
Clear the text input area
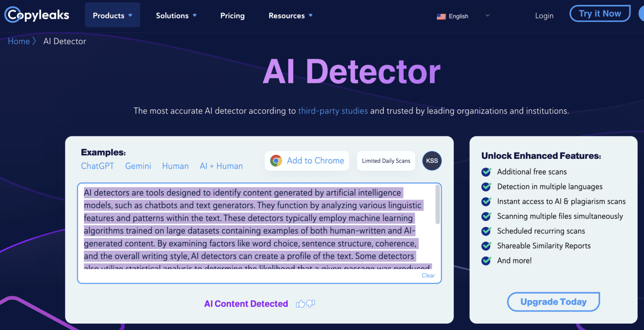[x=428, y=275]
